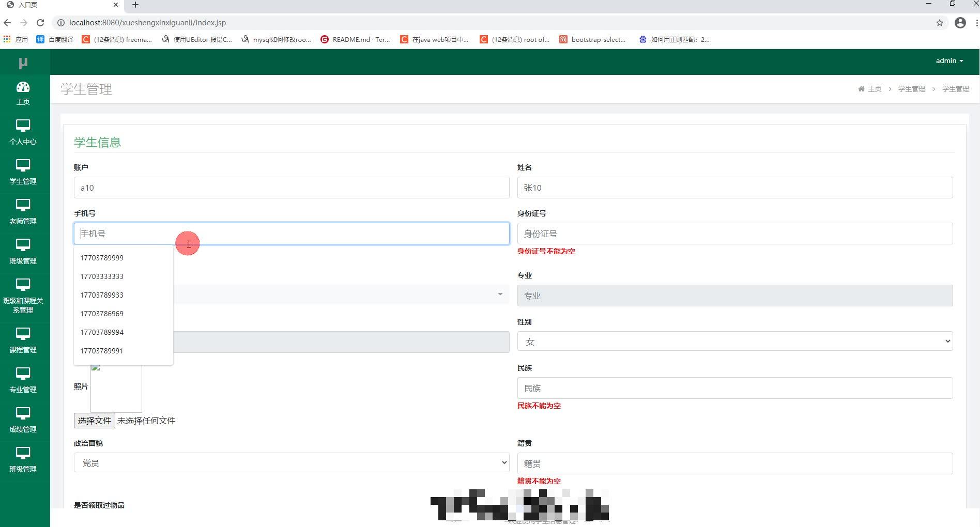Viewport: 980px width, 527px height.
Task: Open a new browser tab
Action: pyautogui.click(x=135, y=5)
